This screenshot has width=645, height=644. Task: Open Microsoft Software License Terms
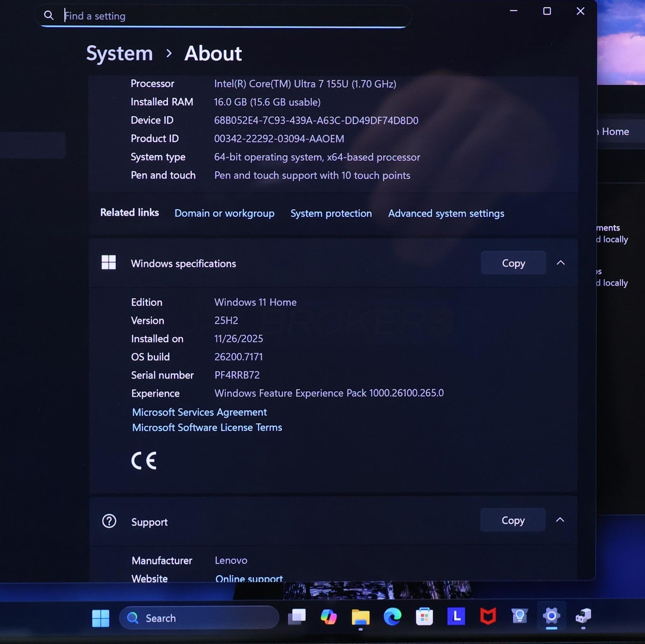[207, 428]
